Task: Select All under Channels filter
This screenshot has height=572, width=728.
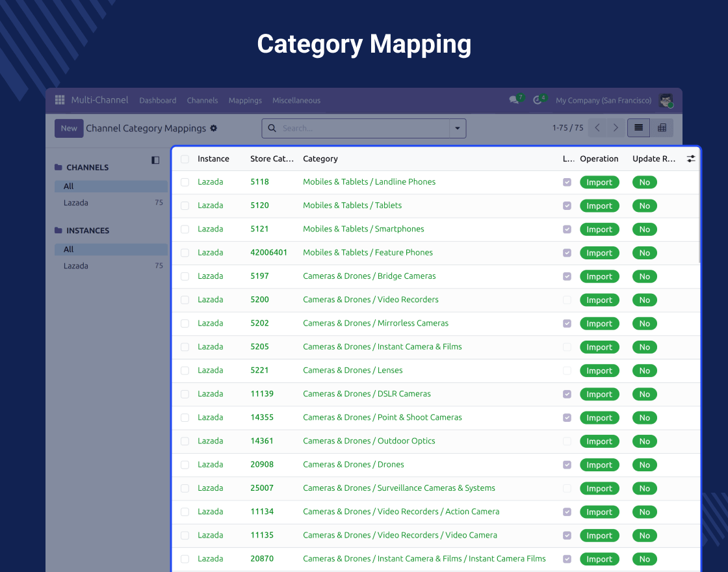Action: point(111,186)
